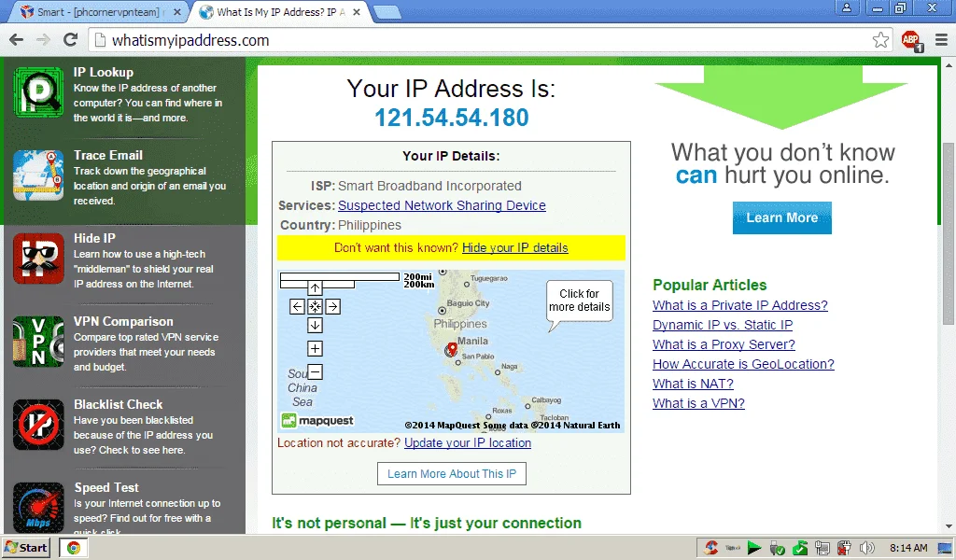Viewport: 956px width, 560px height.
Task: Click the mapquest logo on map
Action: point(317,420)
